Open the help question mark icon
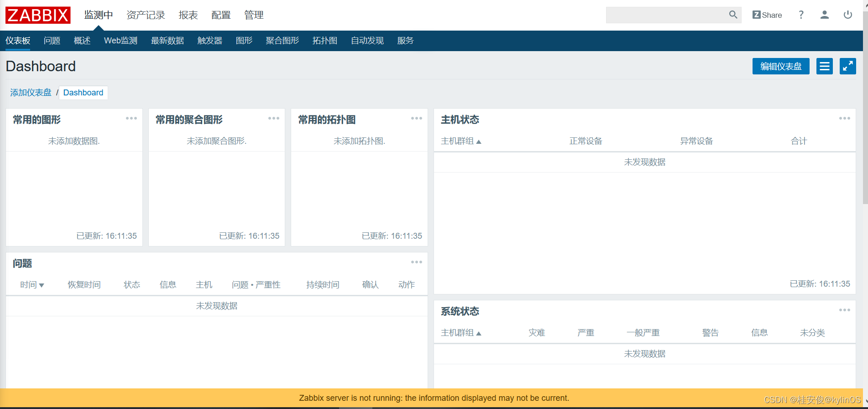 tap(801, 15)
